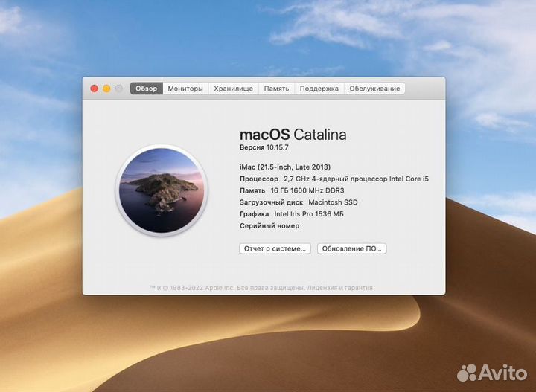Click the Загрузочный диск Macintosh SSD line
The width and height of the screenshot is (536, 392).
tap(299, 202)
